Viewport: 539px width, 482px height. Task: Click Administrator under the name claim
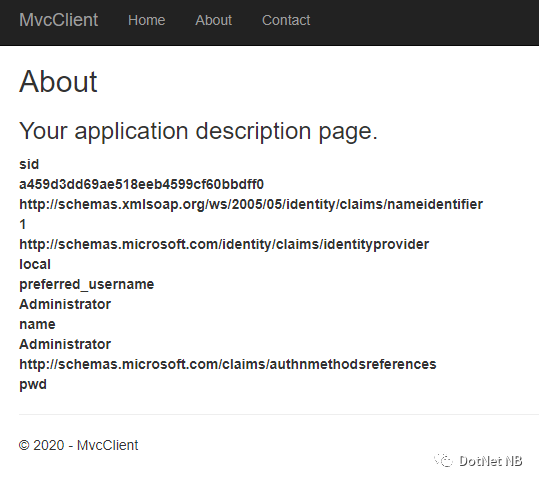click(65, 344)
